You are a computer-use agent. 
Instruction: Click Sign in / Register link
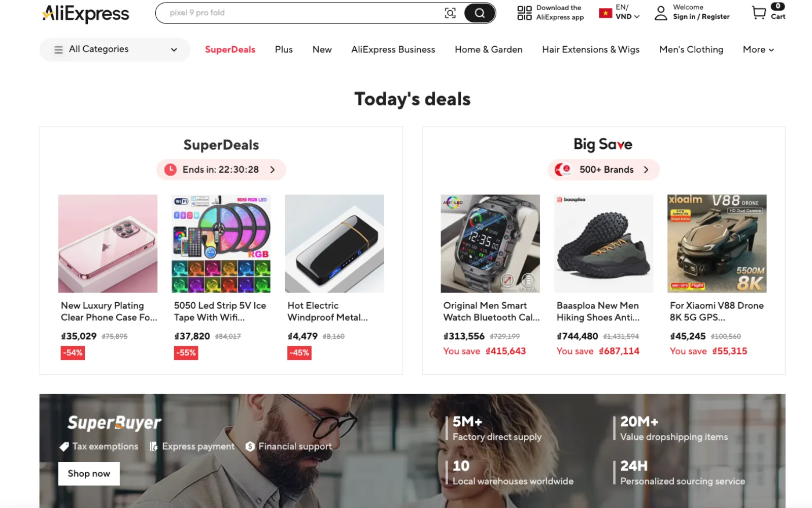pos(701,17)
